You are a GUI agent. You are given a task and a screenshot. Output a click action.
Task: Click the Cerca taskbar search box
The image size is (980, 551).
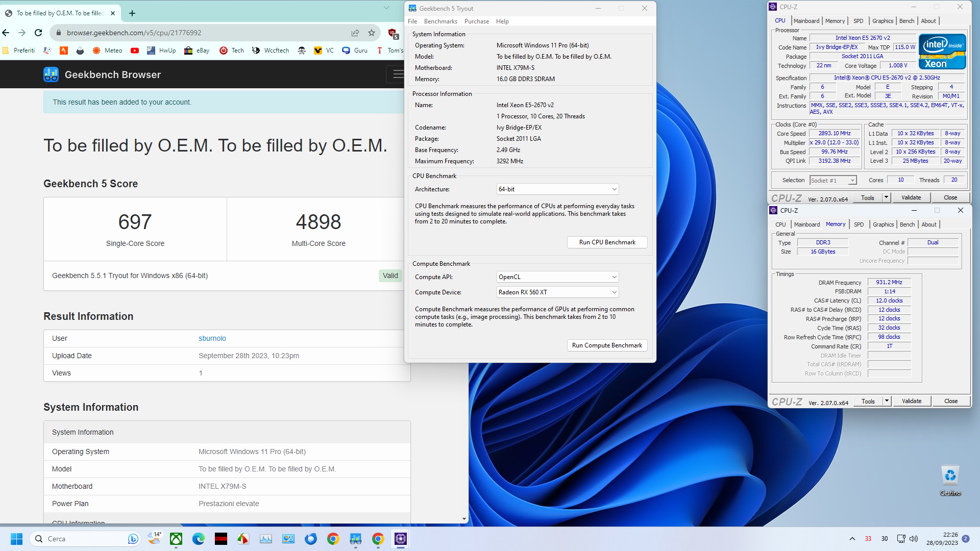[84, 539]
